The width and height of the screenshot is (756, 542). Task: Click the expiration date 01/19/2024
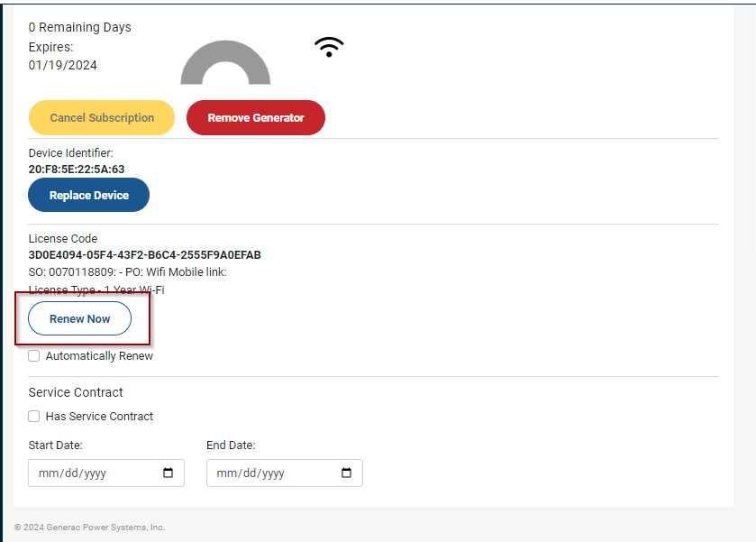[x=63, y=65]
